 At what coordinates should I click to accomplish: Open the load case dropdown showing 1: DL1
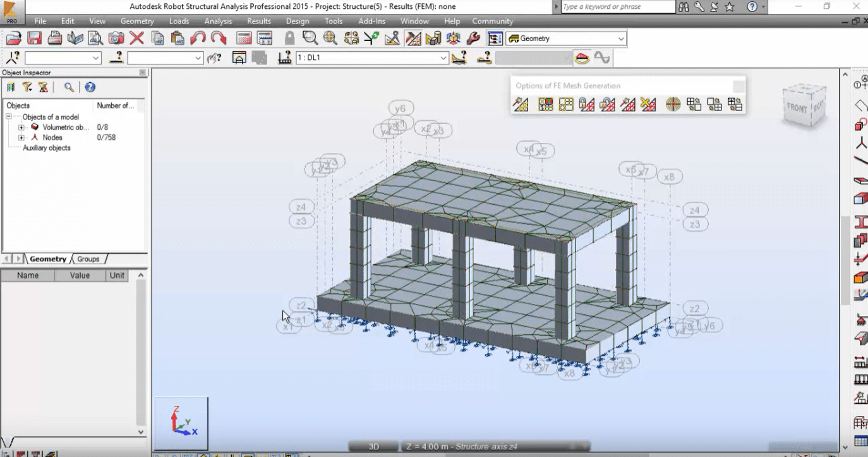coord(371,57)
